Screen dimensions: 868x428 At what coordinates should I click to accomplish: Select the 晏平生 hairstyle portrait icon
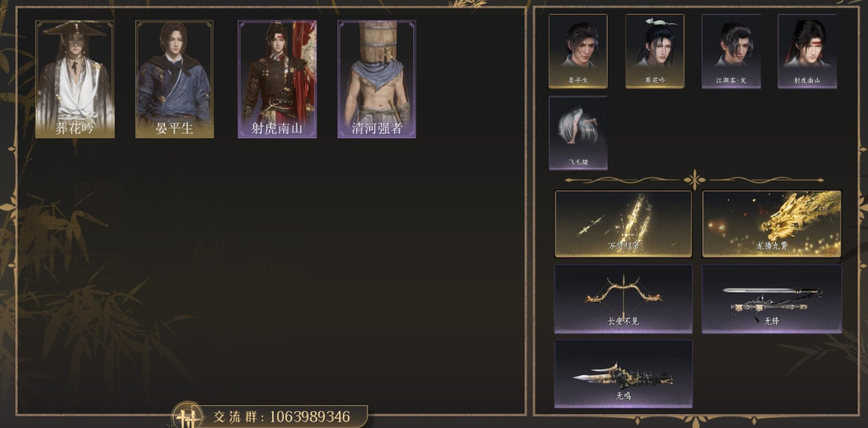pyautogui.click(x=578, y=51)
